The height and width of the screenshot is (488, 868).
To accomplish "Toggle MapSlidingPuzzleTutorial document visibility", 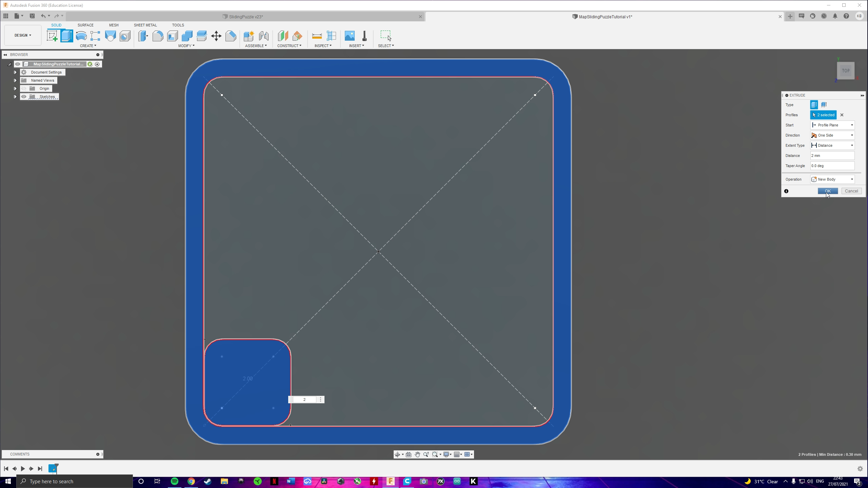I will click(18, 64).
